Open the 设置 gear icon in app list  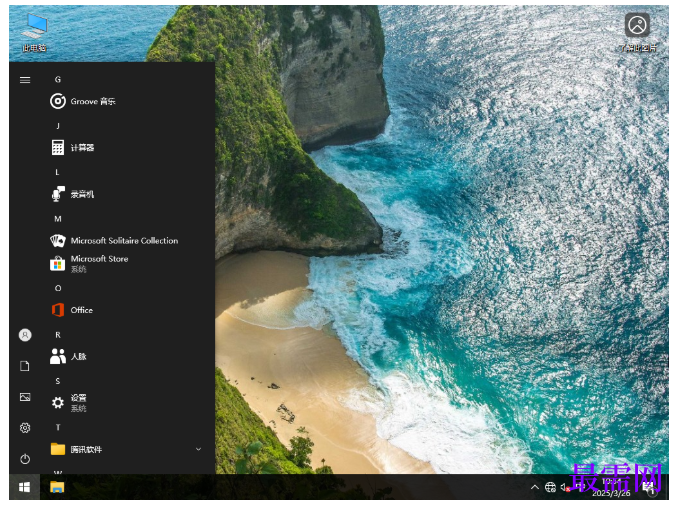[x=58, y=403]
